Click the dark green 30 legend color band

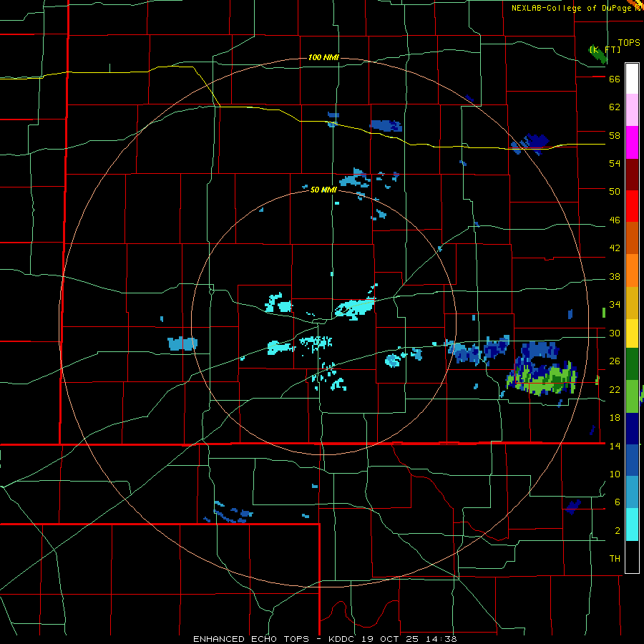tap(632, 364)
